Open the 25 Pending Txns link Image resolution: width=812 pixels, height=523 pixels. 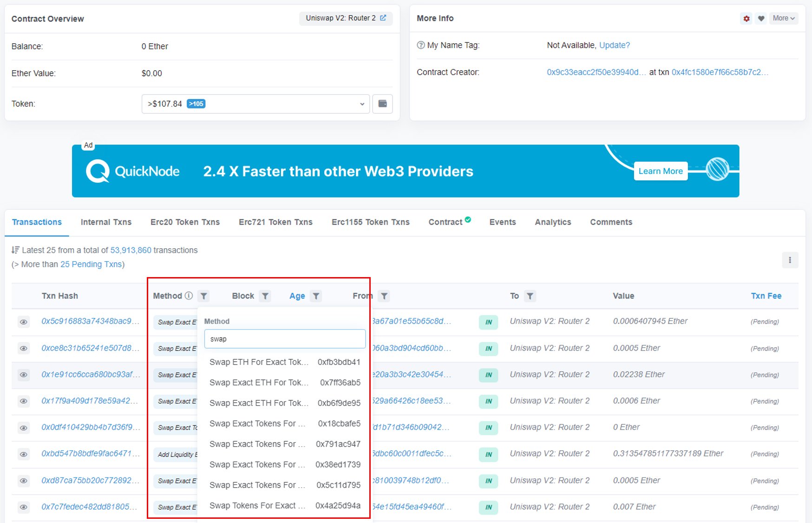tap(91, 264)
